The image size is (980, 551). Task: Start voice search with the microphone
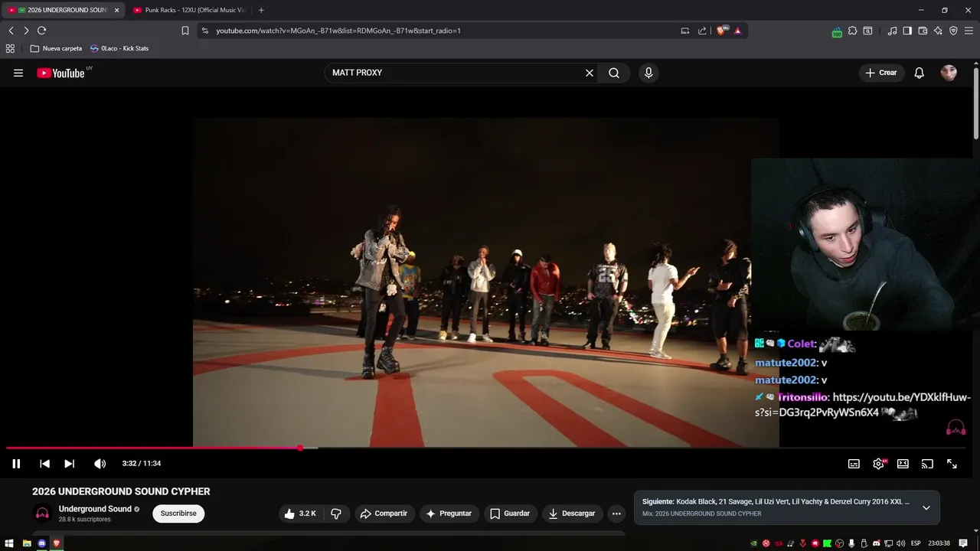[x=648, y=73]
